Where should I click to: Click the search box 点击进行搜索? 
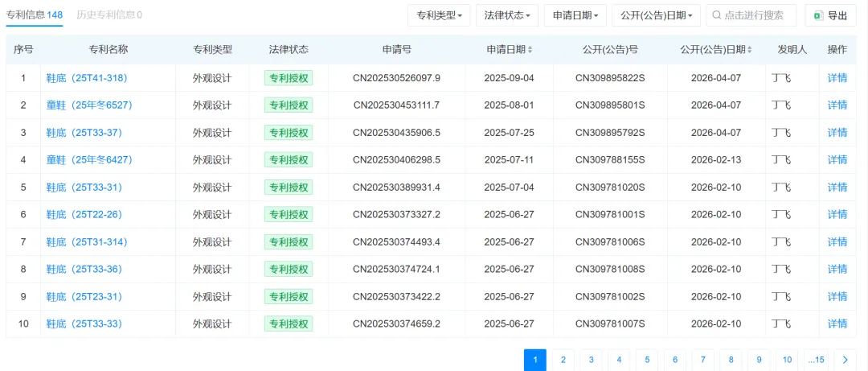coord(751,15)
